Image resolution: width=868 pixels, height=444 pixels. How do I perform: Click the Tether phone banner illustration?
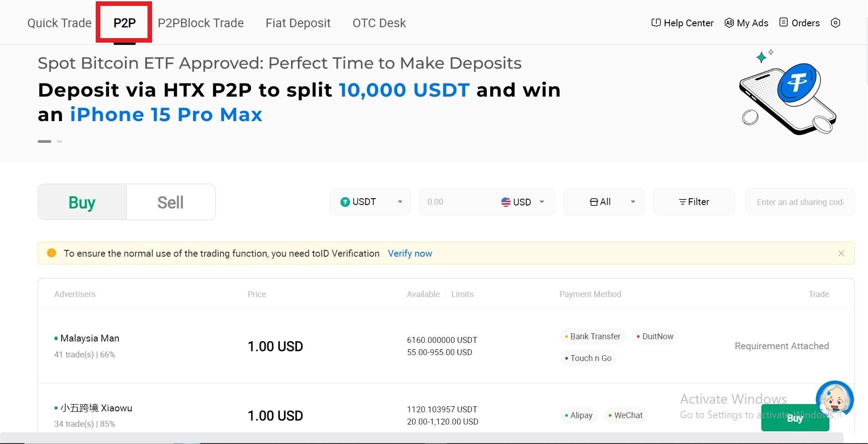pos(788,93)
